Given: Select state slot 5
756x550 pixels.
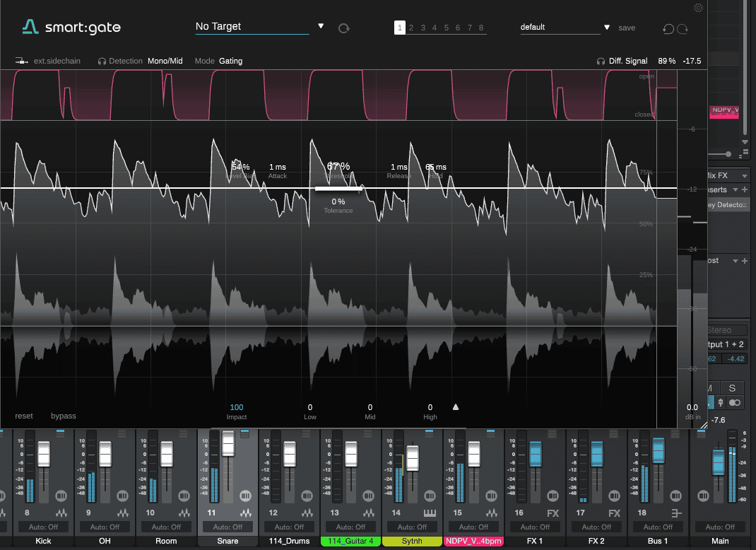Looking at the screenshot, I should 447,28.
